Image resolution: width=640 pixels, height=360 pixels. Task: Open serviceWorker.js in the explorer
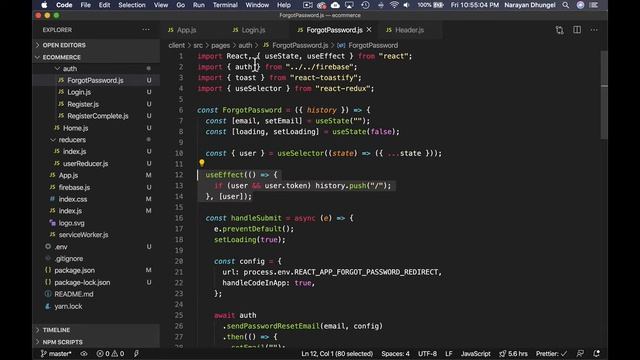point(83,235)
